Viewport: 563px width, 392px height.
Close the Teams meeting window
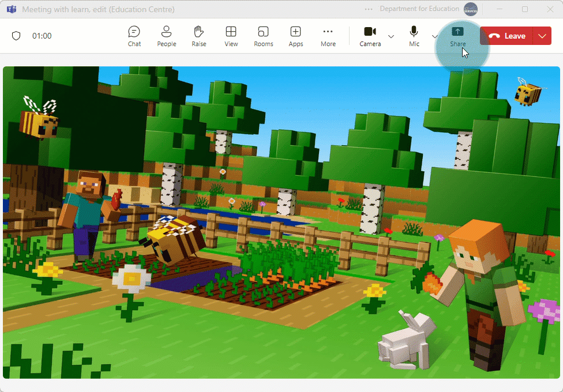[550, 9]
